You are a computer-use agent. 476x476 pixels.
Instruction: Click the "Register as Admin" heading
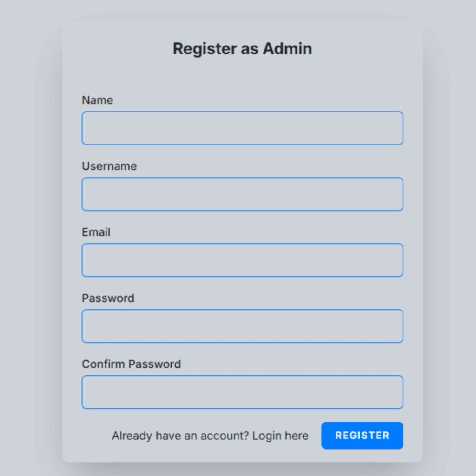242,49
